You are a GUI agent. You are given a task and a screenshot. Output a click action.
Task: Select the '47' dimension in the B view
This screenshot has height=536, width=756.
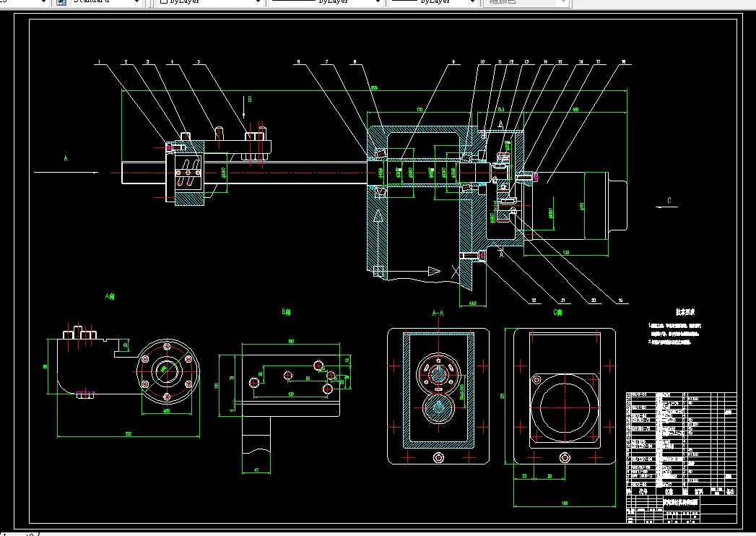click(256, 470)
